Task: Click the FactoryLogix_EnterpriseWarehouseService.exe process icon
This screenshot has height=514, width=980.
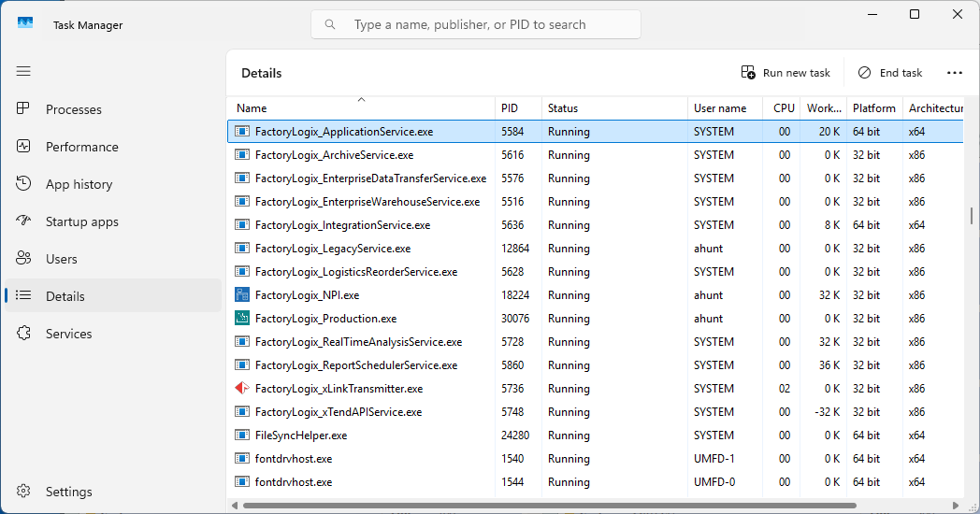Action: [242, 201]
